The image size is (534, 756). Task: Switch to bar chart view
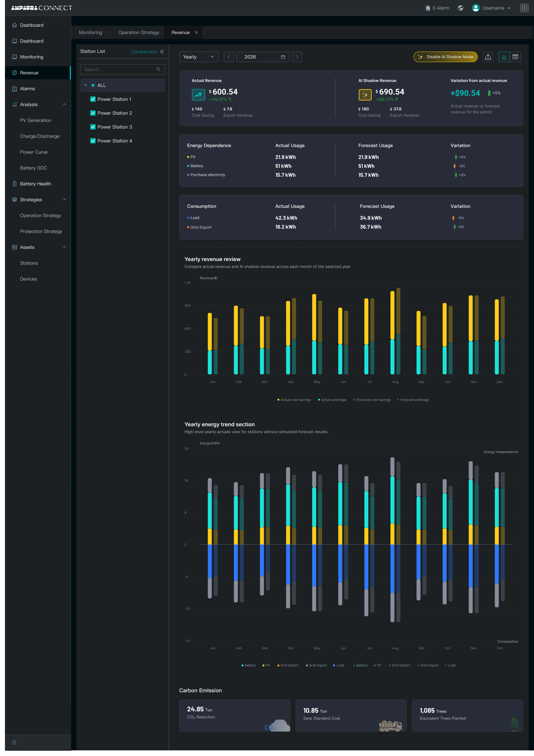coord(504,57)
